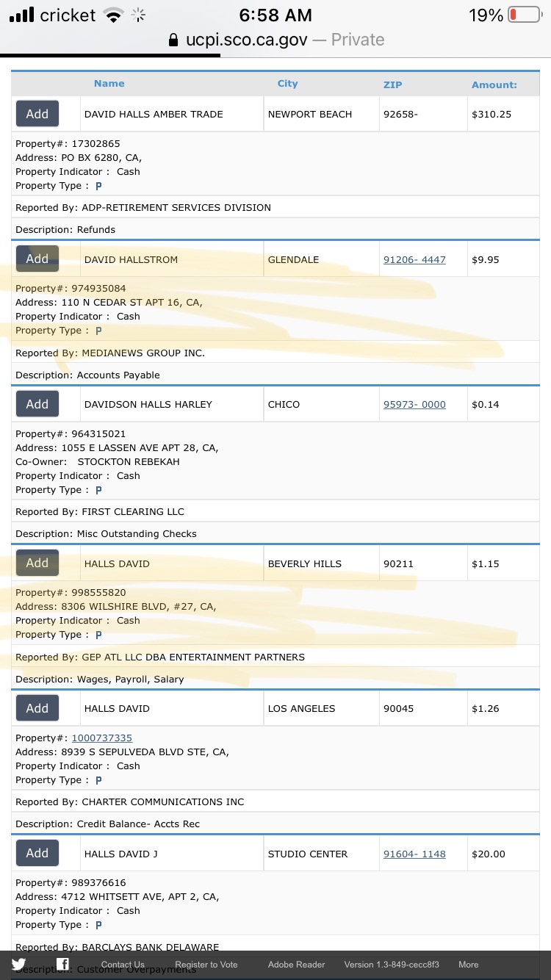Tap the battery icon in status bar
Image resolution: width=551 pixels, height=980 pixels.
click(524, 15)
